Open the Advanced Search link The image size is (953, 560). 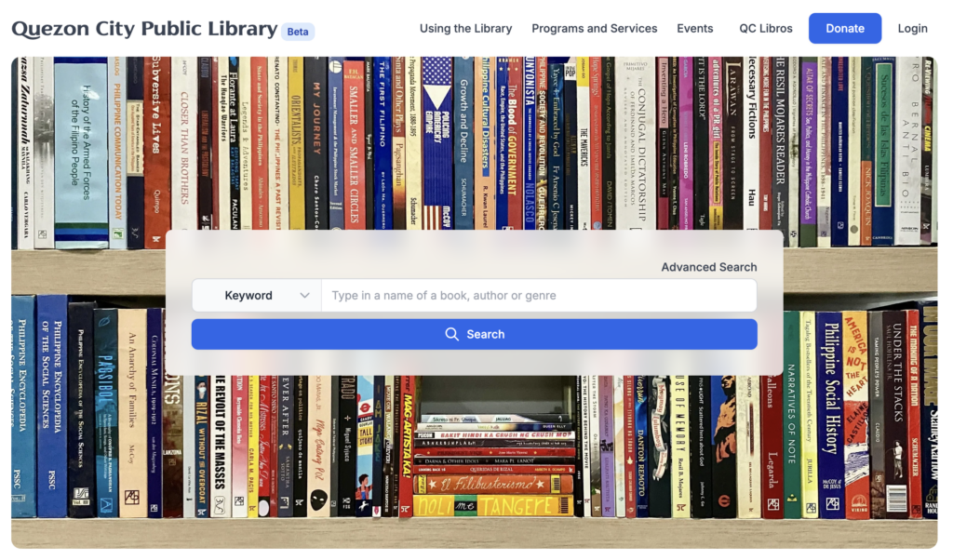pyautogui.click(x=708, y=267)
